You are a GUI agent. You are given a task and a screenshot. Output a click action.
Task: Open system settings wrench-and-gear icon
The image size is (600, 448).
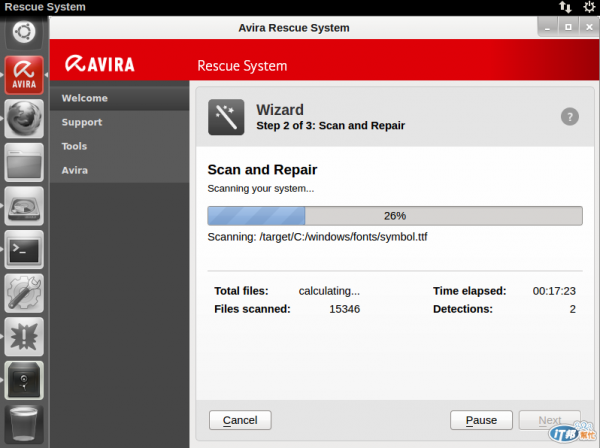24,293
